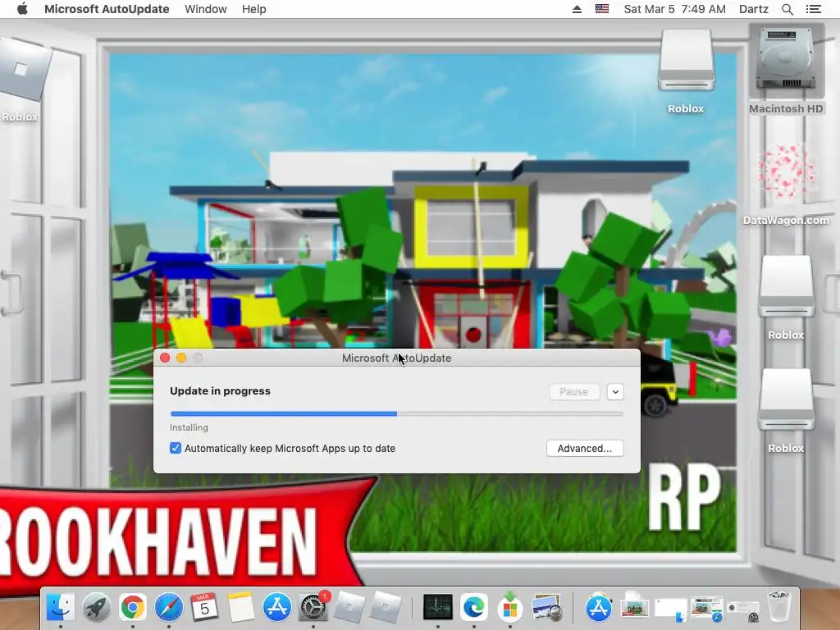Open Notes from the Dock
Image resolution: width=840 pixels, height=630 pixels.
tap(240, 608)
